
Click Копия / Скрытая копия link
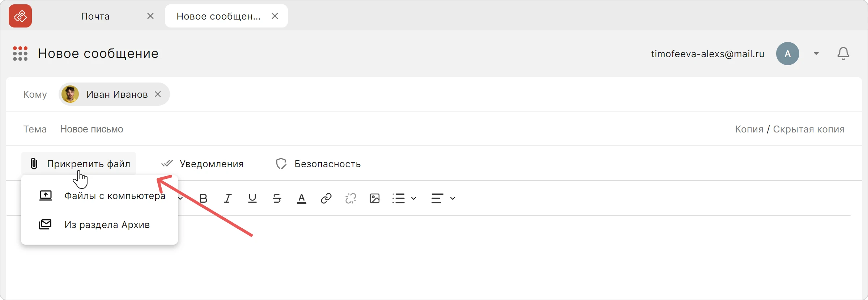click(x=790, y=129)
